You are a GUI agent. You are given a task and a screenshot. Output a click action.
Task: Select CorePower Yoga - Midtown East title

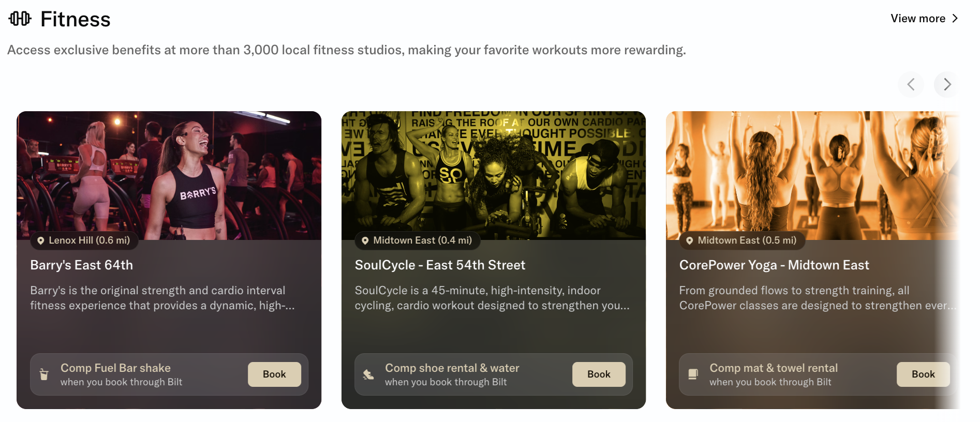pyautogui.click(x=774, y=265)
